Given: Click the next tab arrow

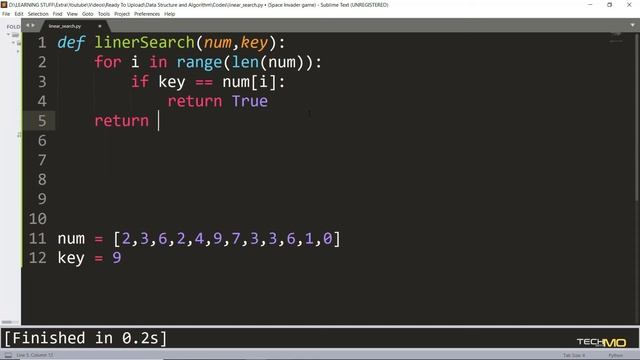Looking at the screenshot, I should pyautogui.click(x=33, y=25).
